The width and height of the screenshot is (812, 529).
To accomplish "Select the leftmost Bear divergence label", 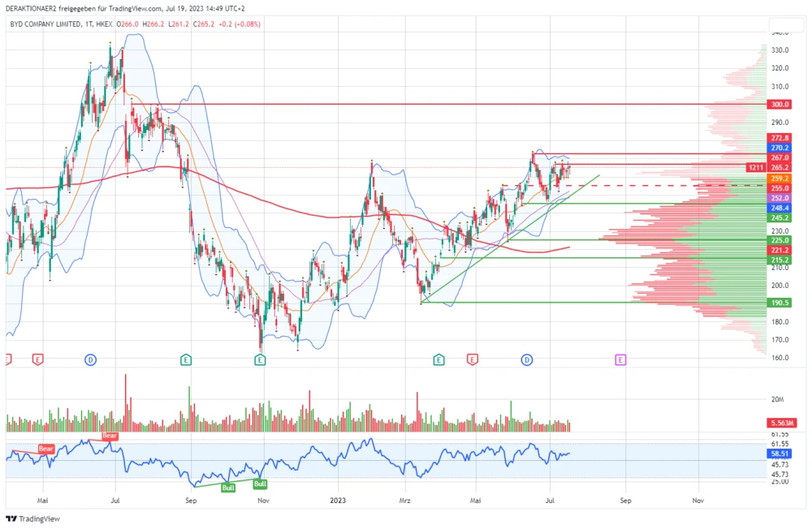I will tap(46, 449).
